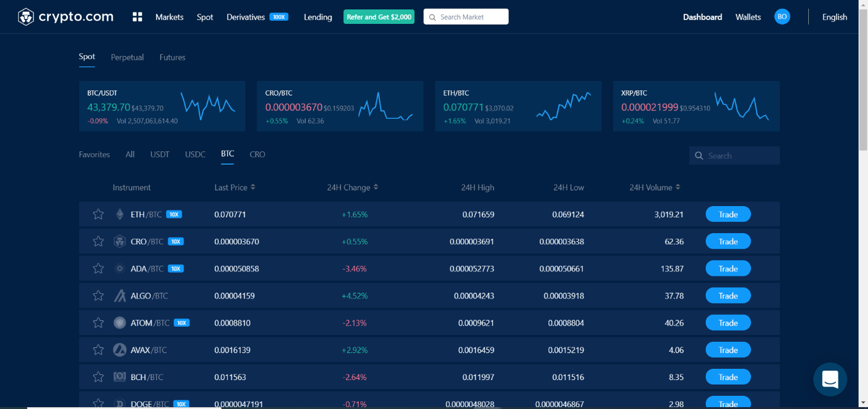Go to the Dashboard link
Viewport: 868px width, 409px height.
pos(703,17)
